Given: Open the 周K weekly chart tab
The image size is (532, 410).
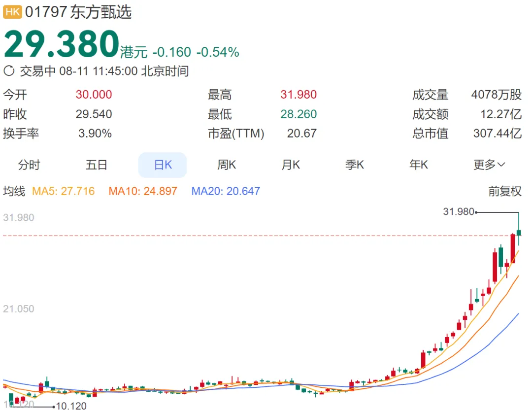Looking at the screenshot, I should [227, 165].
